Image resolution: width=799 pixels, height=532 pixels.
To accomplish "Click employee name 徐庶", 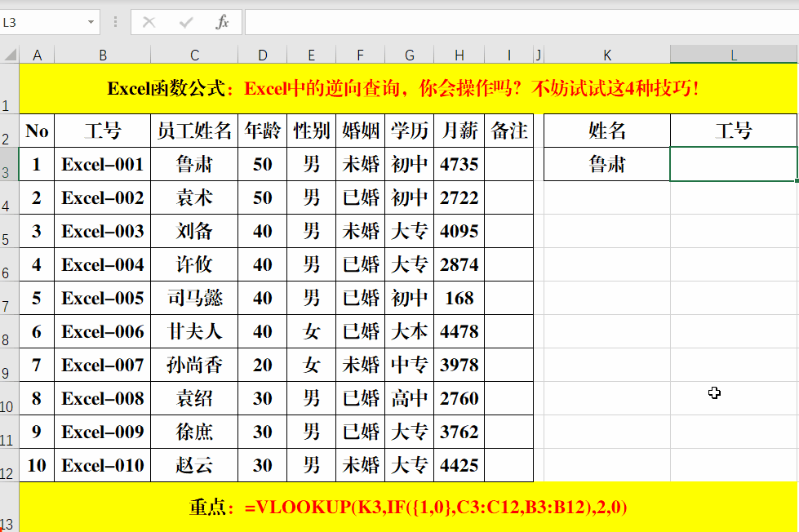I will click(194, 432).
